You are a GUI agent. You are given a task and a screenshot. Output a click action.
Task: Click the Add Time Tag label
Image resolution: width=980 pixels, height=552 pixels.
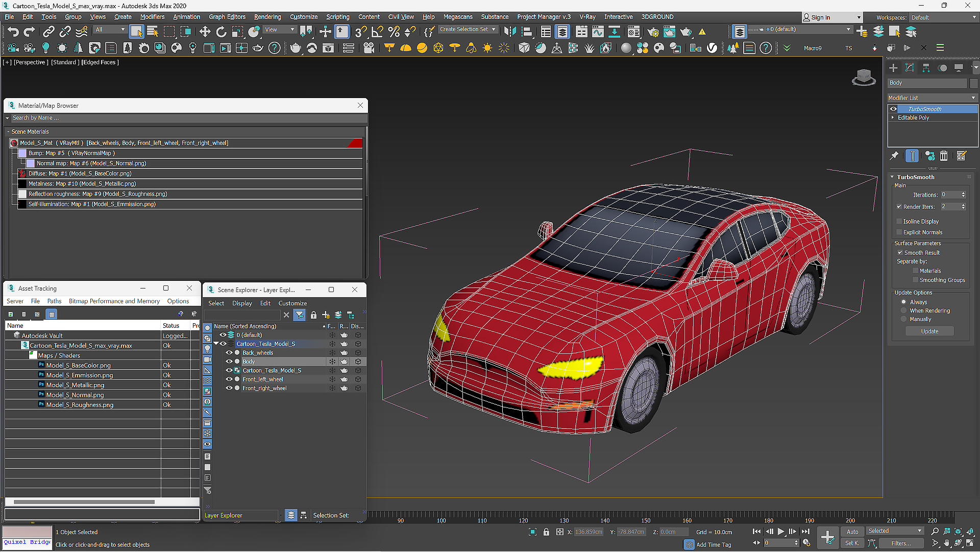point(714,545)
